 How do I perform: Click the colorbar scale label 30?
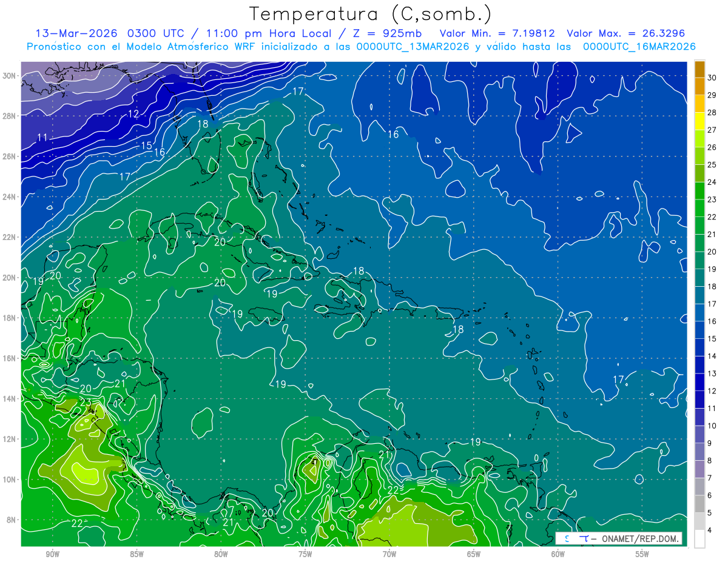coord(712,78)
